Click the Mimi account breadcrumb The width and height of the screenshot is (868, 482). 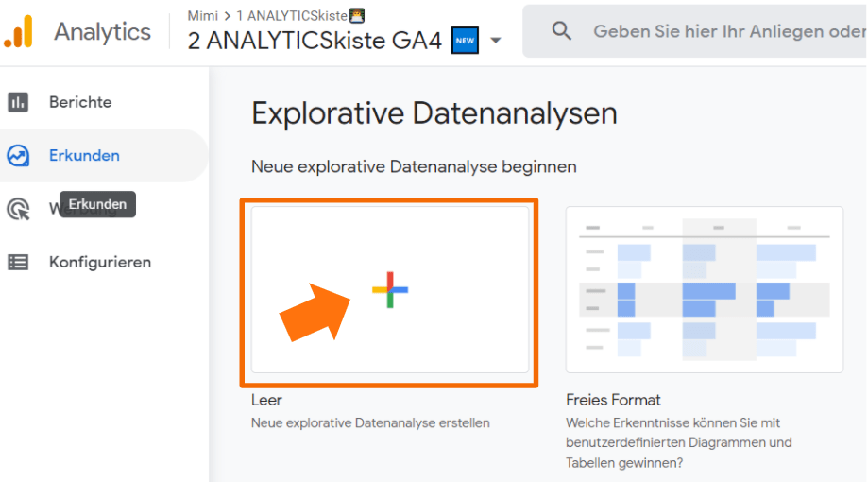coord(203,16)
